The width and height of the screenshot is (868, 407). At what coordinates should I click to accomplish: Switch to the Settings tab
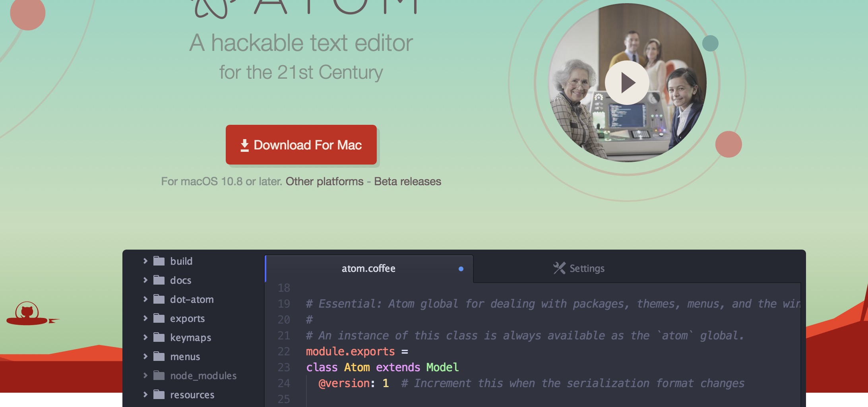coord(579,269)
